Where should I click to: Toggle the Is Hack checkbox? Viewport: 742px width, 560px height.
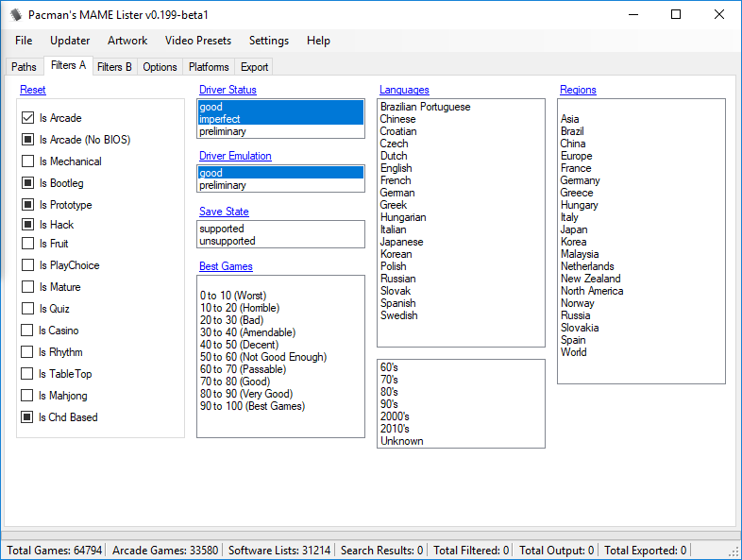[28, 224]
